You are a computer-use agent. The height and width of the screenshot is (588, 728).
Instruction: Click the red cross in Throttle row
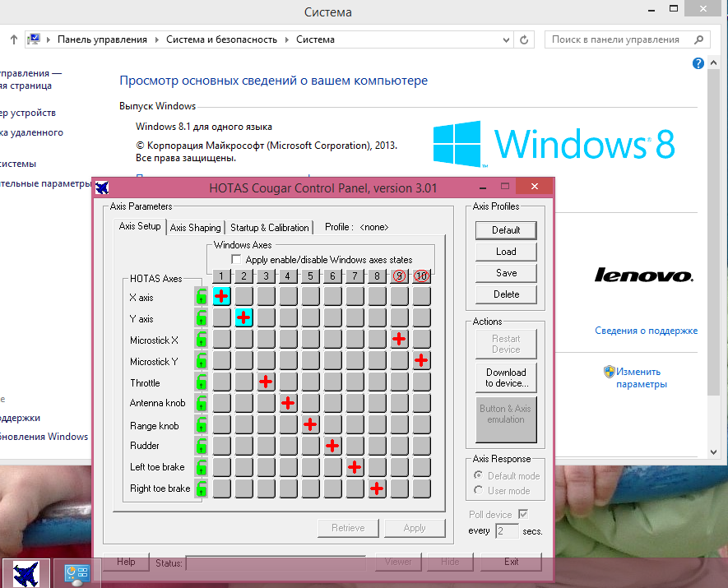tap(266, 382)
